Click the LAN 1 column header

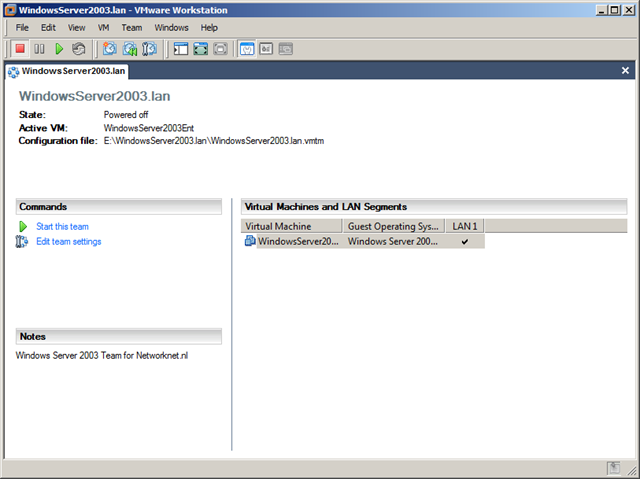[464, 226]
